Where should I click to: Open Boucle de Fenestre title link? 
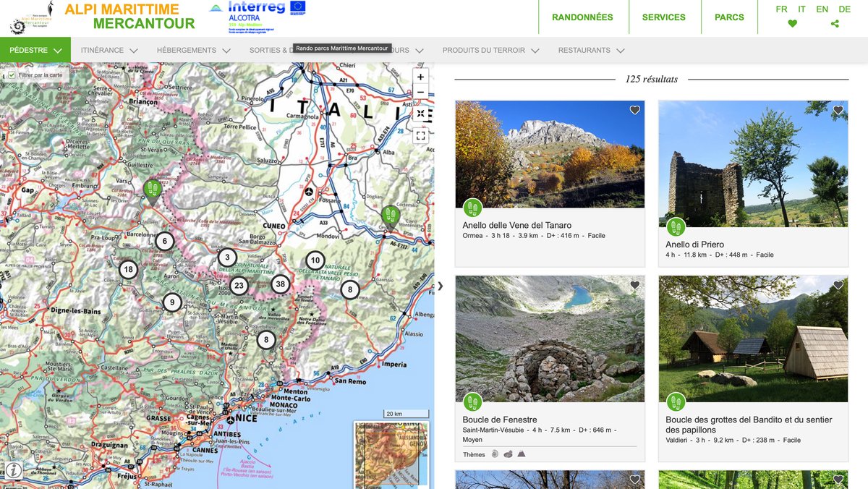[500, 420]
